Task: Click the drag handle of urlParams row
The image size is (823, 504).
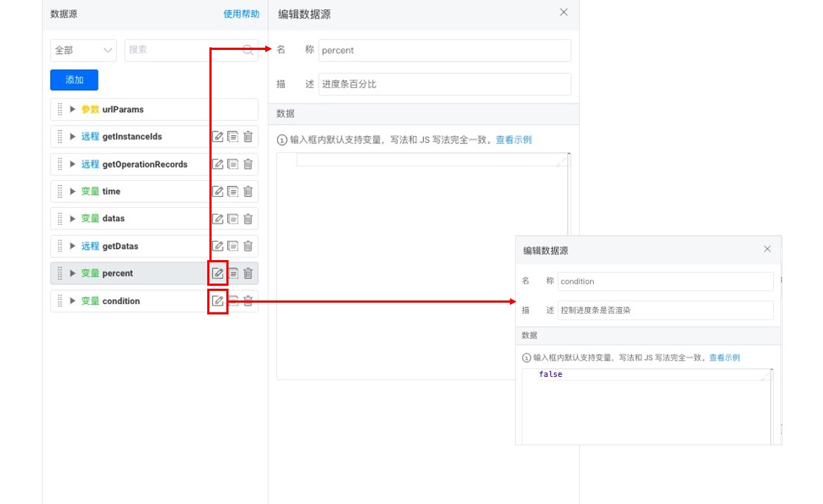Action: pyautogui.click(x=60, y=109)
